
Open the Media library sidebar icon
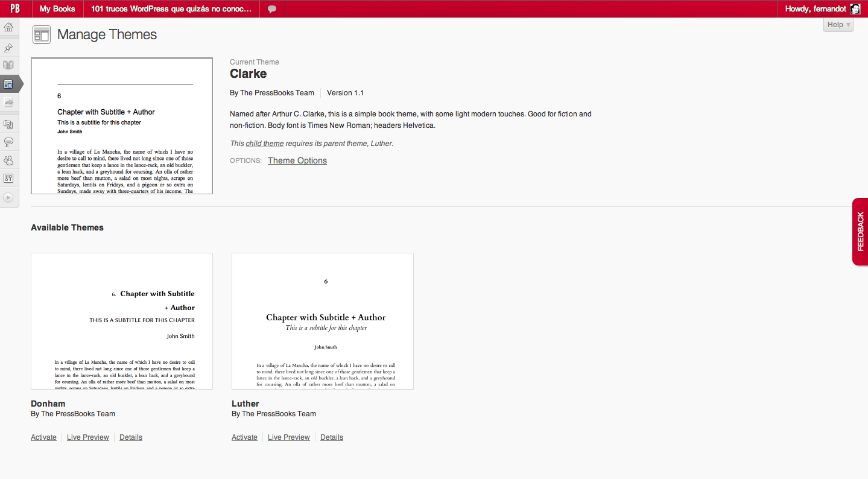(8, 124)
